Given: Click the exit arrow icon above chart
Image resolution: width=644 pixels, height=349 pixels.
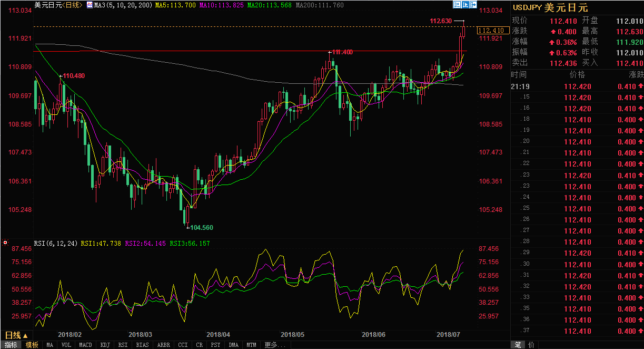Looking at the screenshot, I should pyautogui.click(x=474, y=5).
